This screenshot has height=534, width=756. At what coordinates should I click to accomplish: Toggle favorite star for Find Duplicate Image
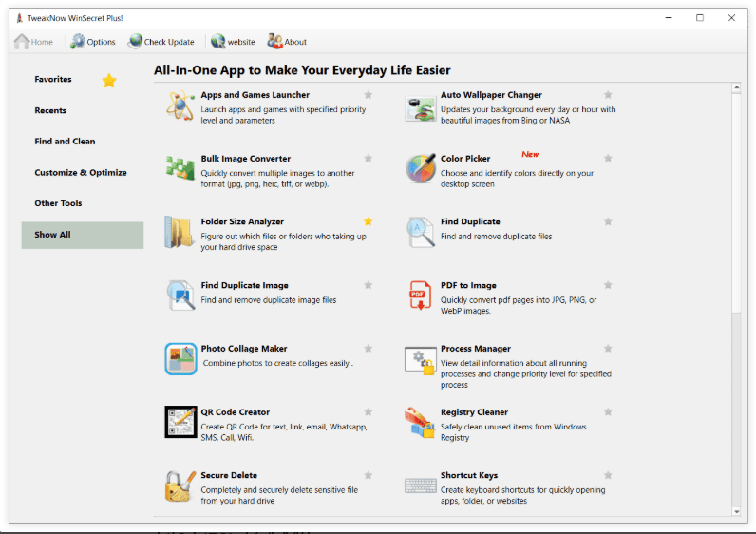coord(369,285)
